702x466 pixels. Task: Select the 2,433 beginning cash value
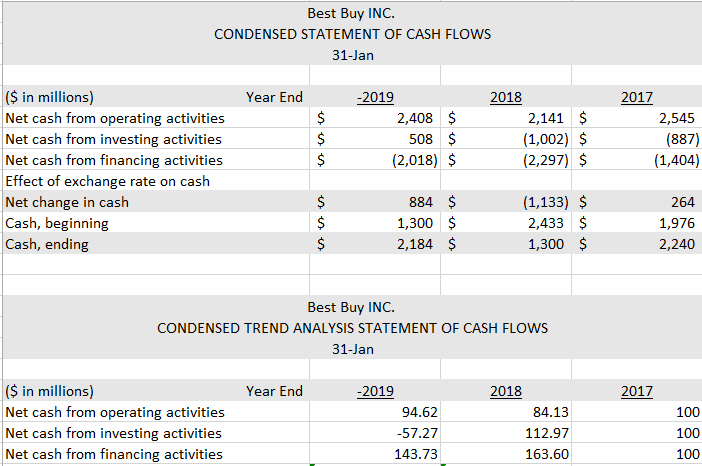coord(547,223)
